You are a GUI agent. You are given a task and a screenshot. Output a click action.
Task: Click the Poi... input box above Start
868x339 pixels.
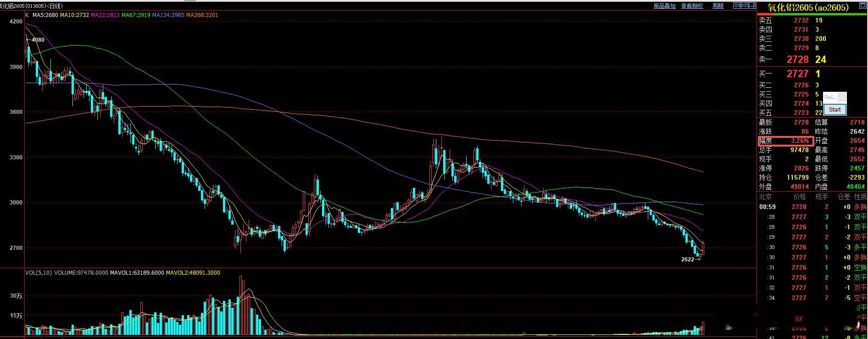835,97
